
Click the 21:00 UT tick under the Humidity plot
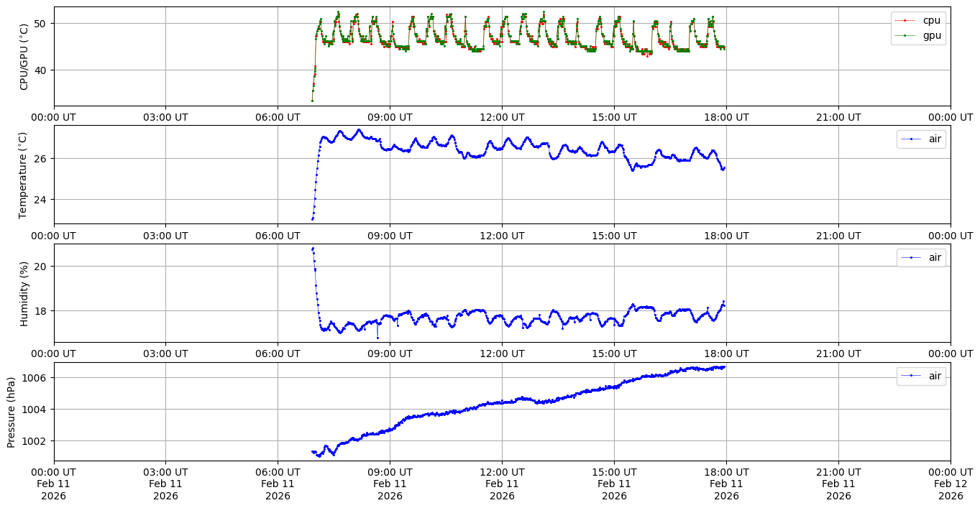pyautogui.click(x=838, y=353)
